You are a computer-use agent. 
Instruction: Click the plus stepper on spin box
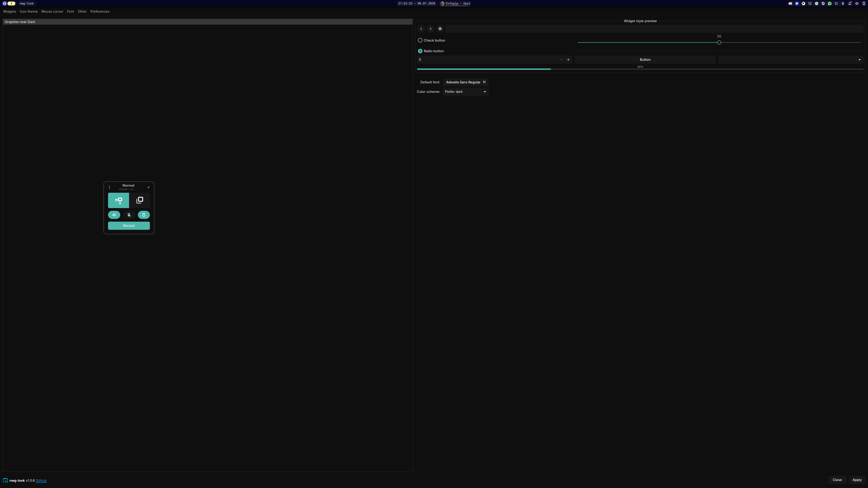(568, 60)
